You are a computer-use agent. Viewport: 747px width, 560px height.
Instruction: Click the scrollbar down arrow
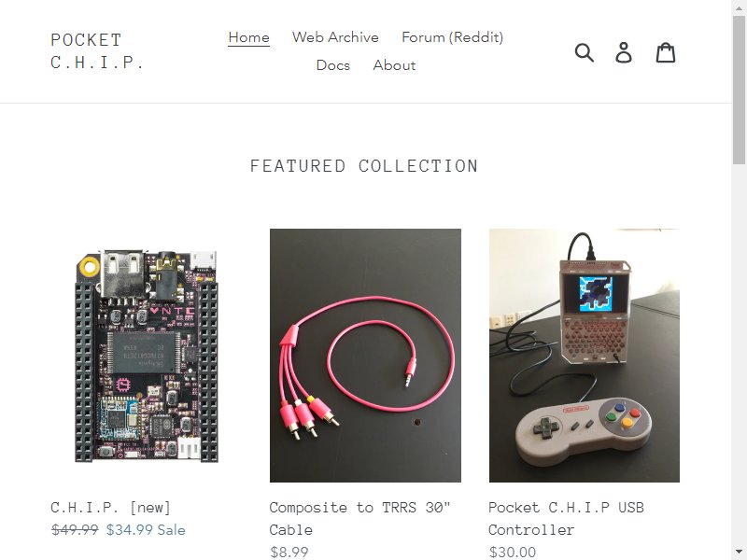click(x=740, y=553)
